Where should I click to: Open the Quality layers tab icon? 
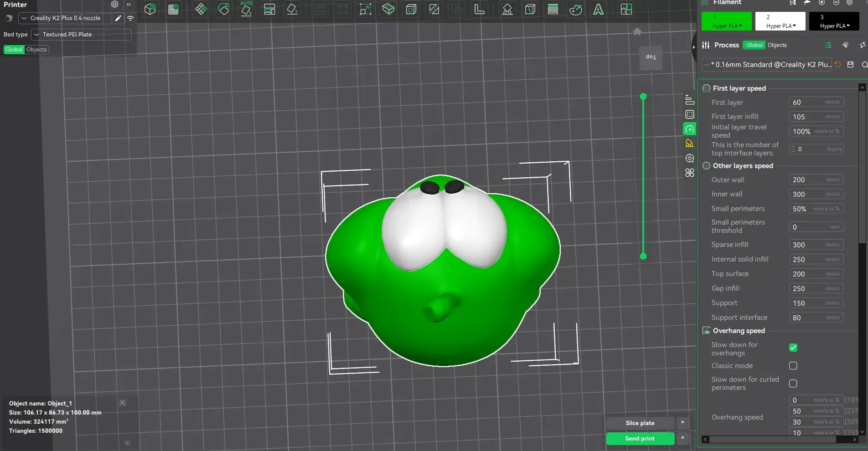(x=690, y=100)
